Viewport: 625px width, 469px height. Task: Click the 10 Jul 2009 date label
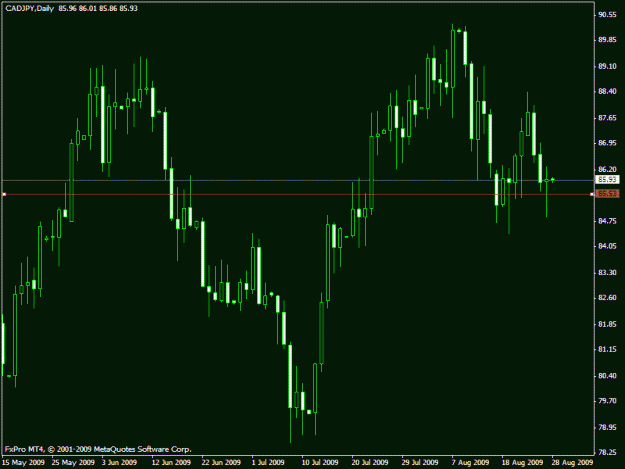pyautogui.click(x=320, y=463)
